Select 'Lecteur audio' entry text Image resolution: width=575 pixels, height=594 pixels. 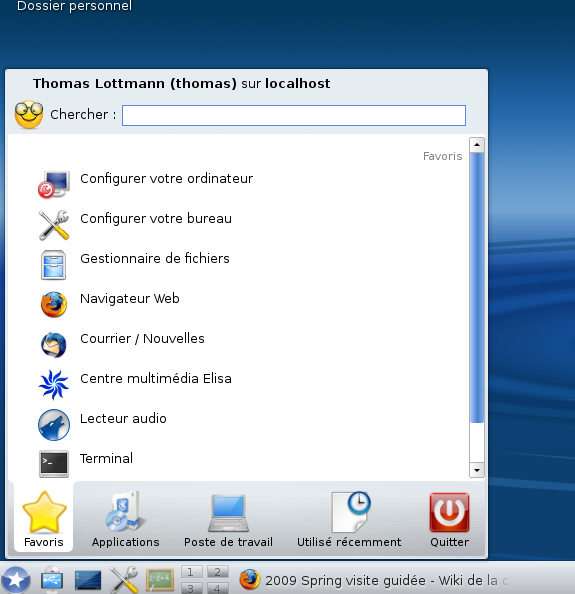point(123,418)
